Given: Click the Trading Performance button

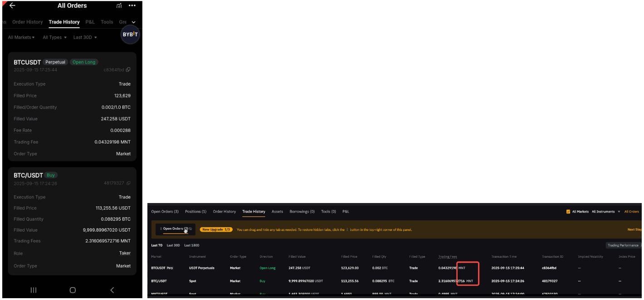Looking at the screenshot, I should (624, 245).
